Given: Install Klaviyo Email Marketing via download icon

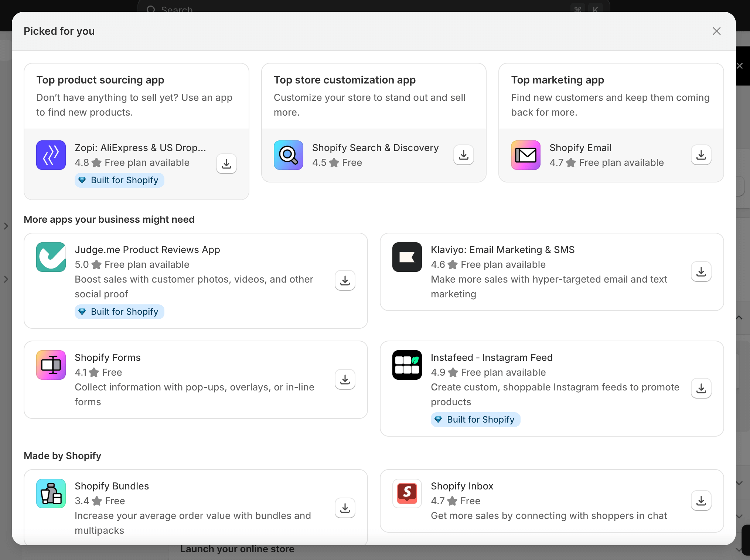Looking at the screenshot, I should (x=701, y=272).
